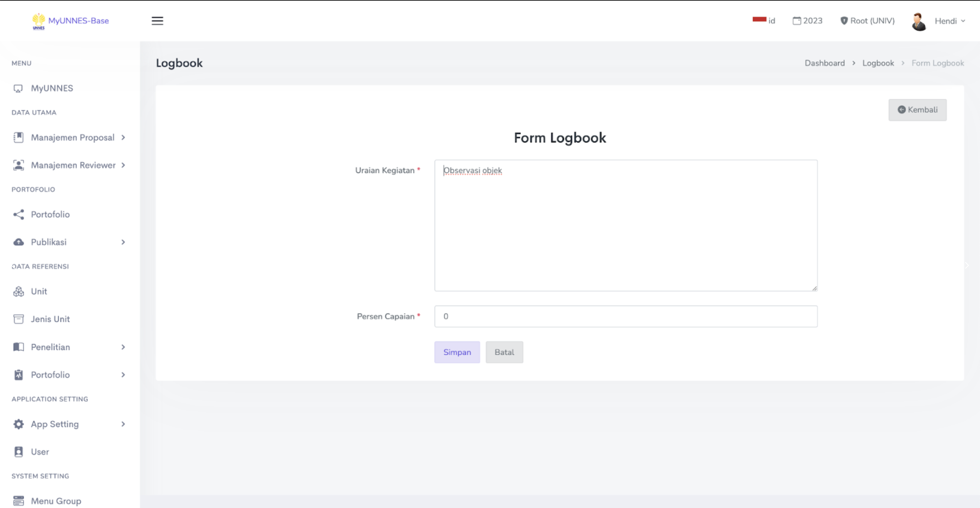Image resolution: width=980 pixels, height=508 pixels.
Task: Expand the Manajemen Proposal submenu
Action: coord(123,138)
